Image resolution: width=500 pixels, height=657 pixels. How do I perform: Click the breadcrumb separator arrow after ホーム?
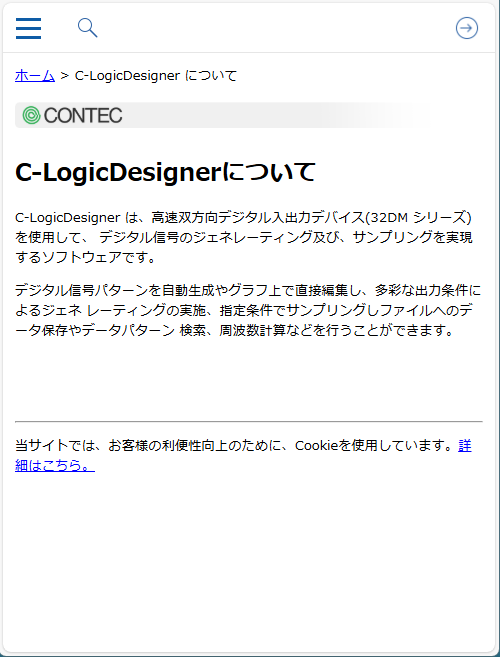pyautogui.click(x=65, y=76)
